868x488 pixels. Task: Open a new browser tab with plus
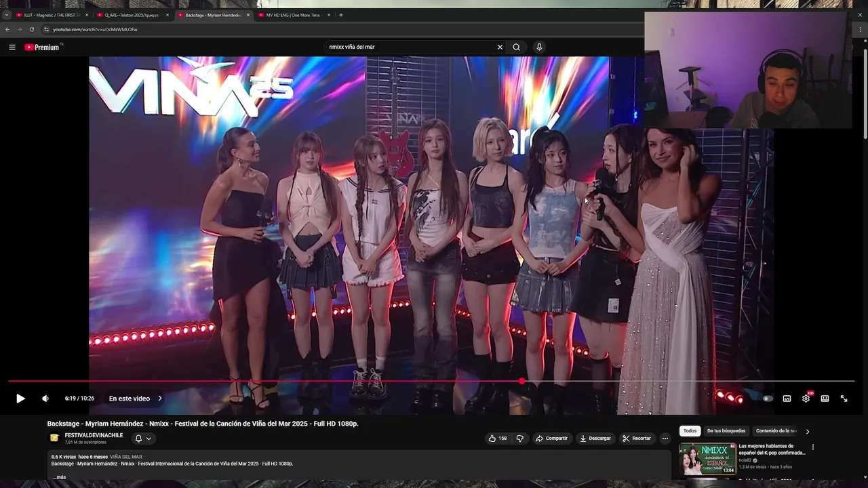click(x=341, y=15)
